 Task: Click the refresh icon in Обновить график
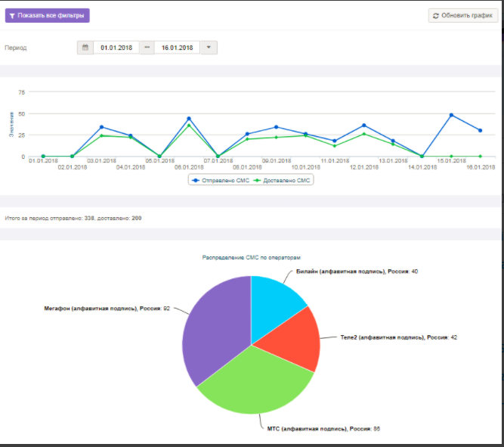tap(436, 16)
